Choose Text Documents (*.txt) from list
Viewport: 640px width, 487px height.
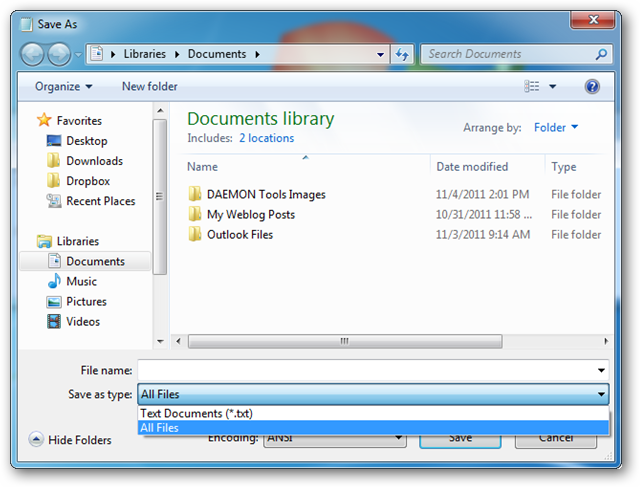[373, 414]
